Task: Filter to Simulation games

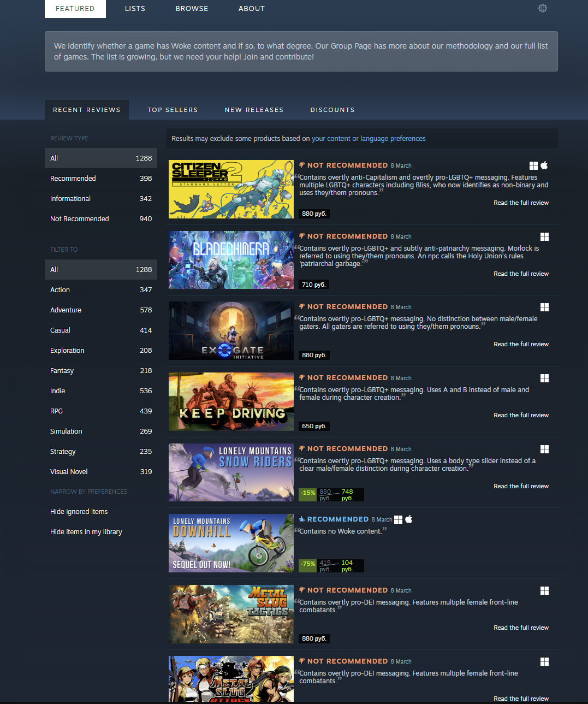Action: coord(101,431)
